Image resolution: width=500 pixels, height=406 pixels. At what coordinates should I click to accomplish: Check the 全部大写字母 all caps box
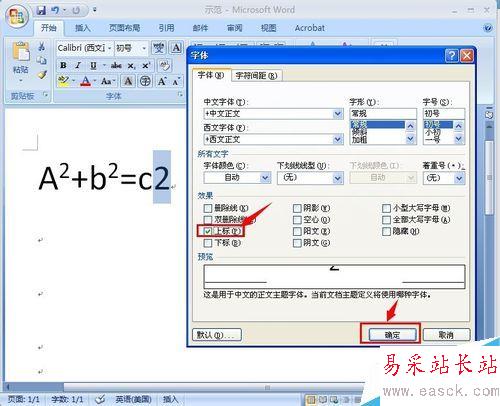(386, 220)
